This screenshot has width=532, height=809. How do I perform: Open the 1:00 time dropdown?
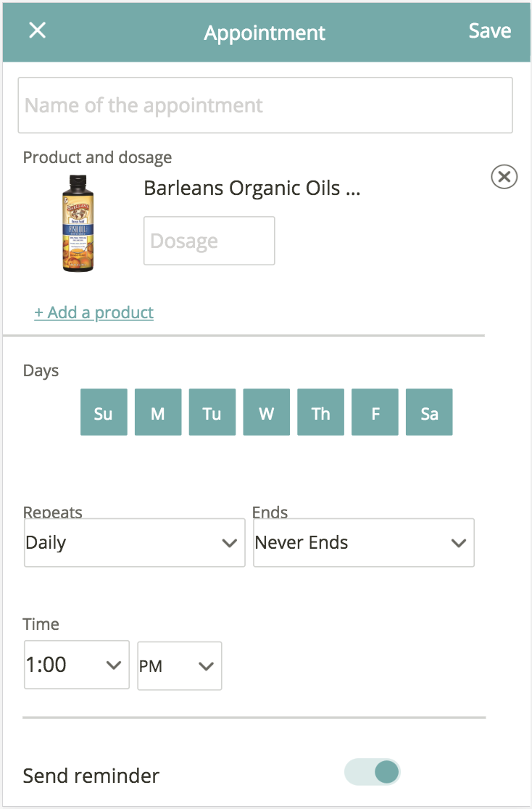coord(76,665)
